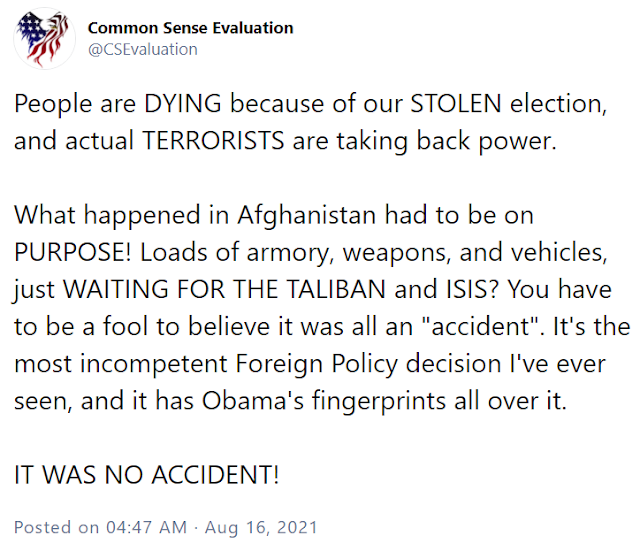
Task: Click the Common Sense Evaluation display name
Action: pyautogui.click(x=190, y=28)
